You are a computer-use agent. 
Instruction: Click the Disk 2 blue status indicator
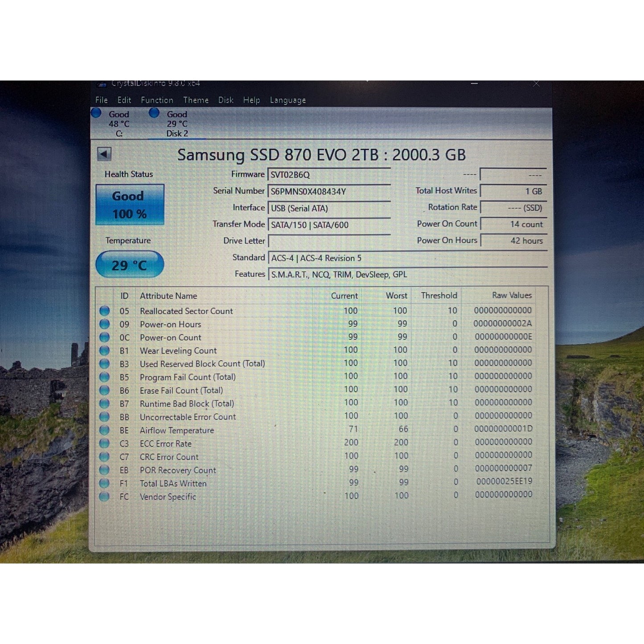pos(154,113)
